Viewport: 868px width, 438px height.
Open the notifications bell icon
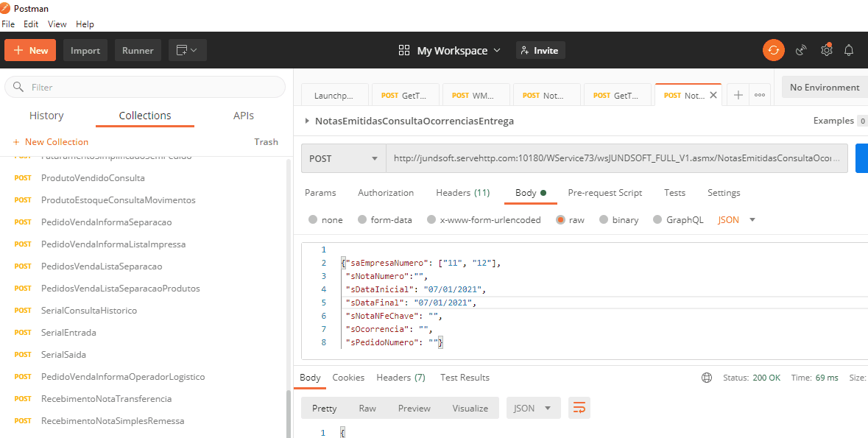[x=849, y=50]
